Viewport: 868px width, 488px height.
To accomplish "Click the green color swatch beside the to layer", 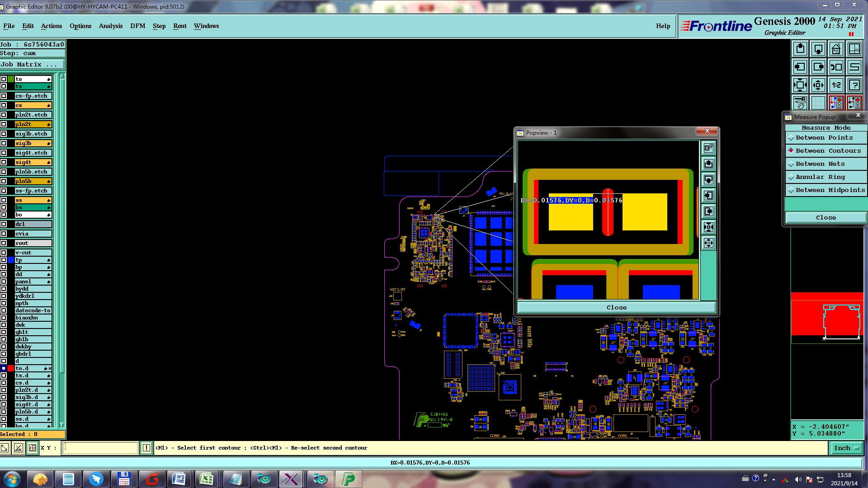I will click(11, 79).
